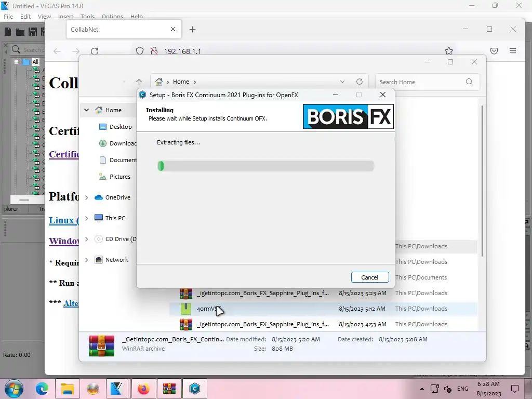Collapse the All folder in VEGAS tree
532x399 pixels.
tap(16, 62)
